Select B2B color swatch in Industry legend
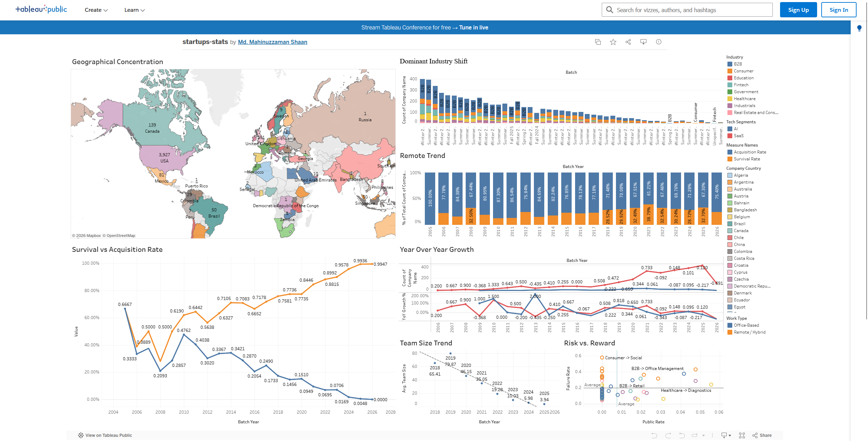Image resolution: width=868 pixels, height=441 pixels. point(730,64)
